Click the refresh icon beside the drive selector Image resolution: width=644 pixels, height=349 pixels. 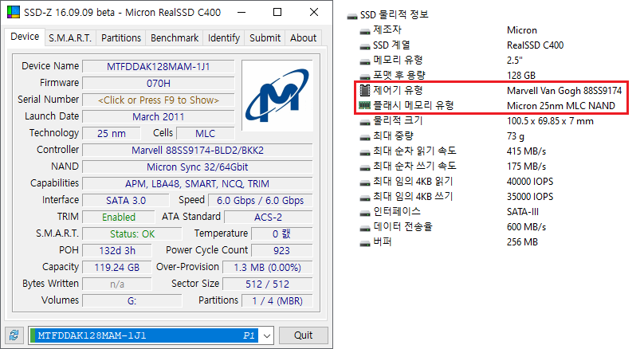[x=14, y=335]
